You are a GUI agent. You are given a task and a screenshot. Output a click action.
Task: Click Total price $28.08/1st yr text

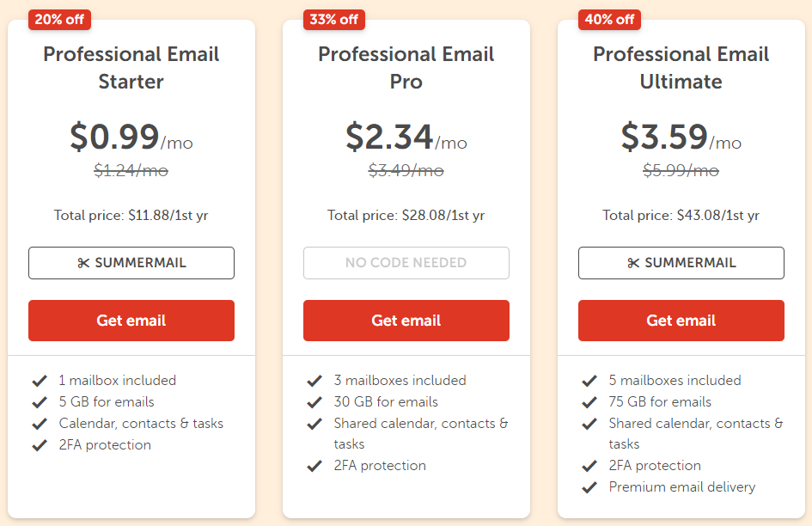406,215
